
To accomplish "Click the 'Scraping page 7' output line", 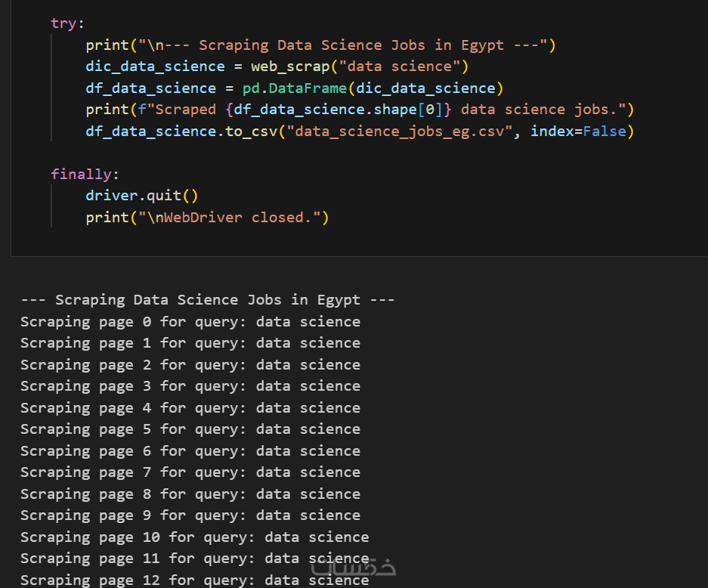I will 190,472.
